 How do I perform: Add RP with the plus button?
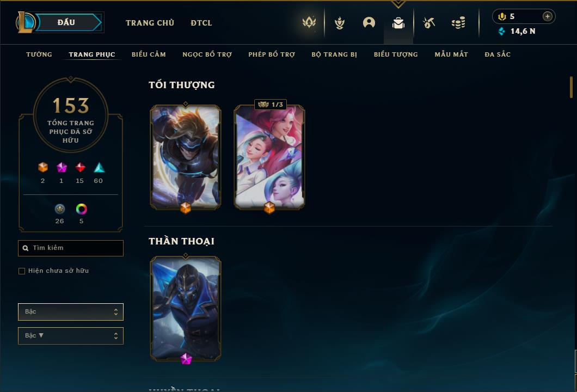547,16
